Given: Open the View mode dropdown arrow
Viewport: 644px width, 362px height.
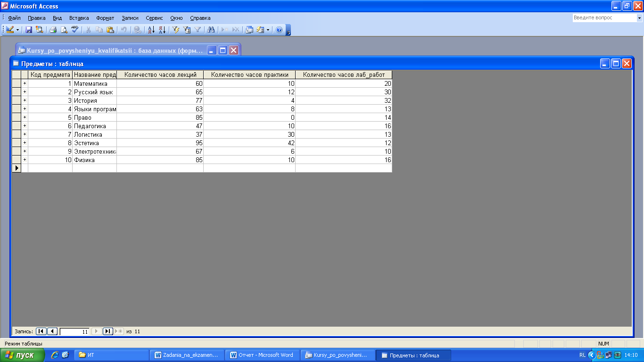Looking at the screenshot, I should tap(18, 30).
